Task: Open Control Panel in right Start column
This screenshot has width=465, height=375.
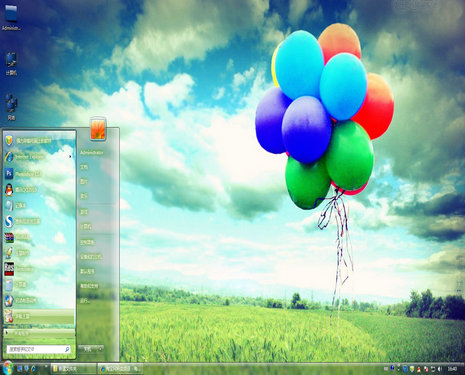Action: coord(87,242)
